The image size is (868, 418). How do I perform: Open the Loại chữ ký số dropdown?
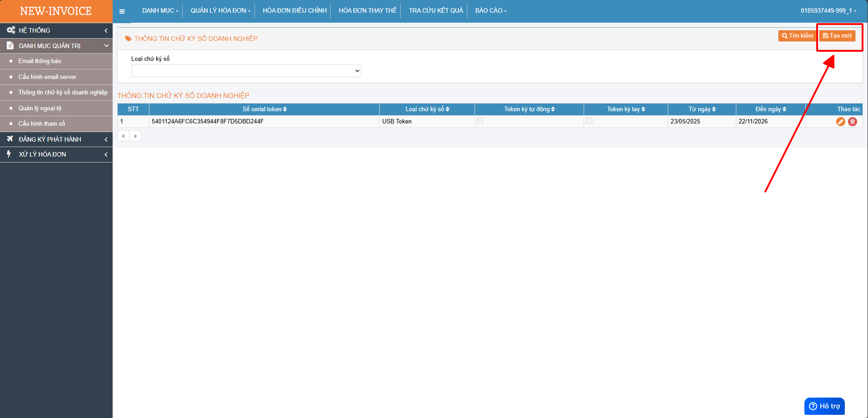[246, 71]
